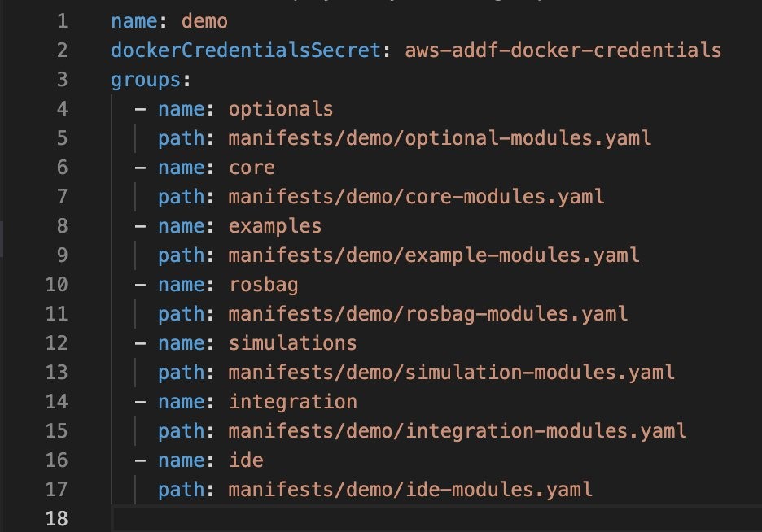Click the integration-modules.yaml path
This screenshot has height=532, width=762.
coord(458,431)
